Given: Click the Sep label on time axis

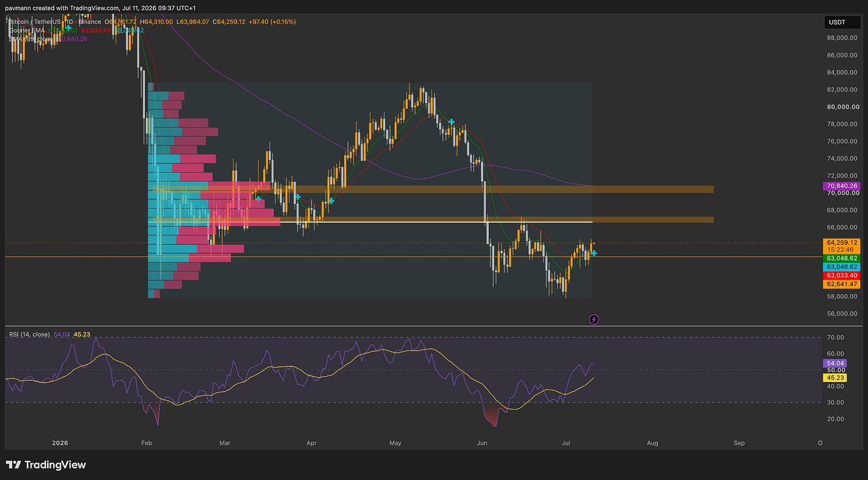Looking at the screenshot, I should click(x=739, y=443).
